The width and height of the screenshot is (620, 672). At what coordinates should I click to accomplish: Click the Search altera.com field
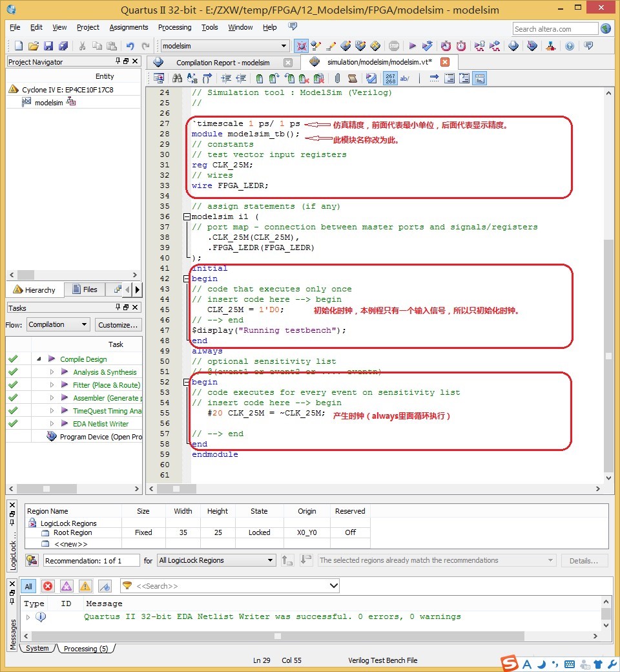click(x=555, y=28)
